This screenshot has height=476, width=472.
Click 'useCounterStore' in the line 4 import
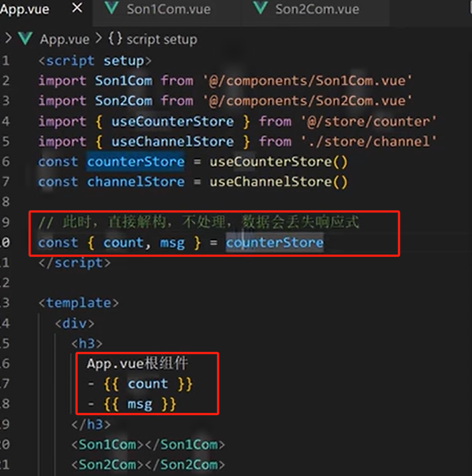(173, 121)
